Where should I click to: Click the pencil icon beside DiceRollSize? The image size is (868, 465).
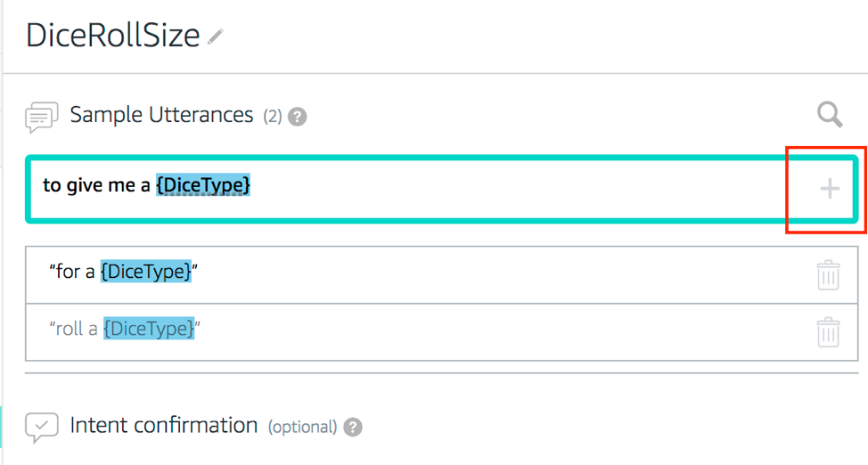coord(216,37)
